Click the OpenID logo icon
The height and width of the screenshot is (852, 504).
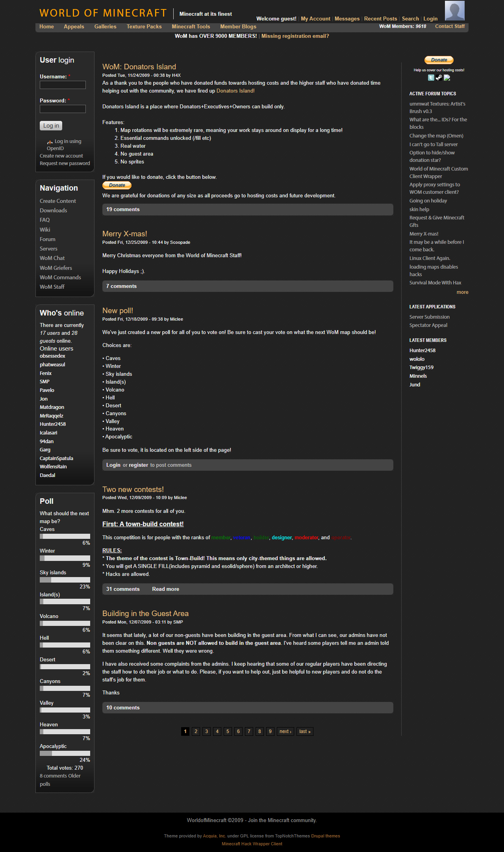50,142
